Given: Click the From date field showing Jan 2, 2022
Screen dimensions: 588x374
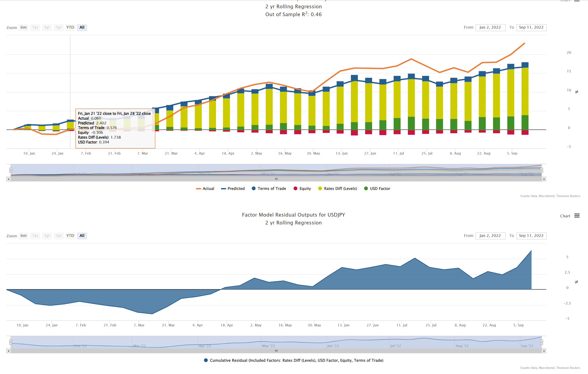Looking at the screenshot, I should [490, 27].
